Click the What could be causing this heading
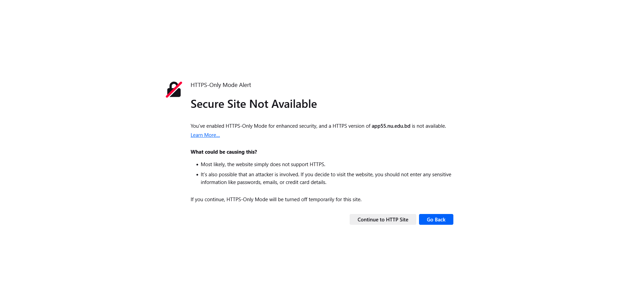 tap(224, 152)
